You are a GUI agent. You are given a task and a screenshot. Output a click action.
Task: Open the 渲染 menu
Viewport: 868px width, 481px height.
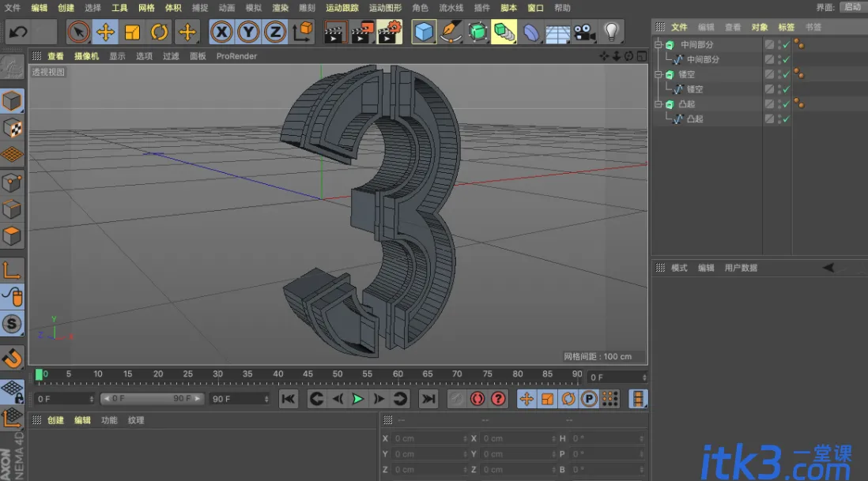pos(280,8)
